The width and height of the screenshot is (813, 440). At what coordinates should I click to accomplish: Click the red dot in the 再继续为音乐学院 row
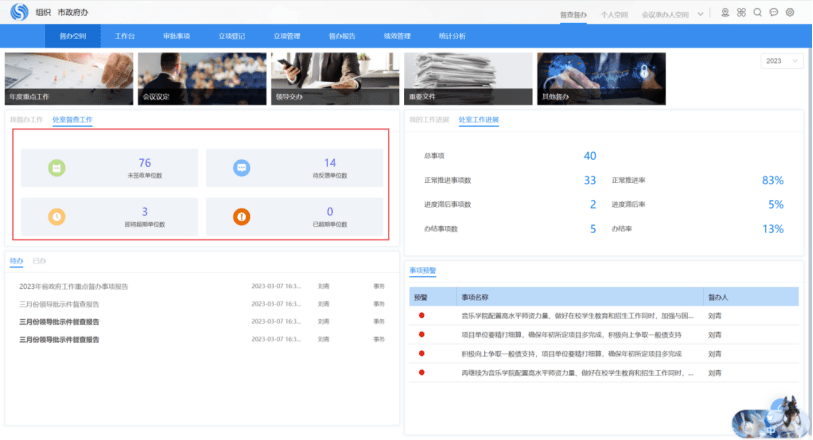[422, 372]
